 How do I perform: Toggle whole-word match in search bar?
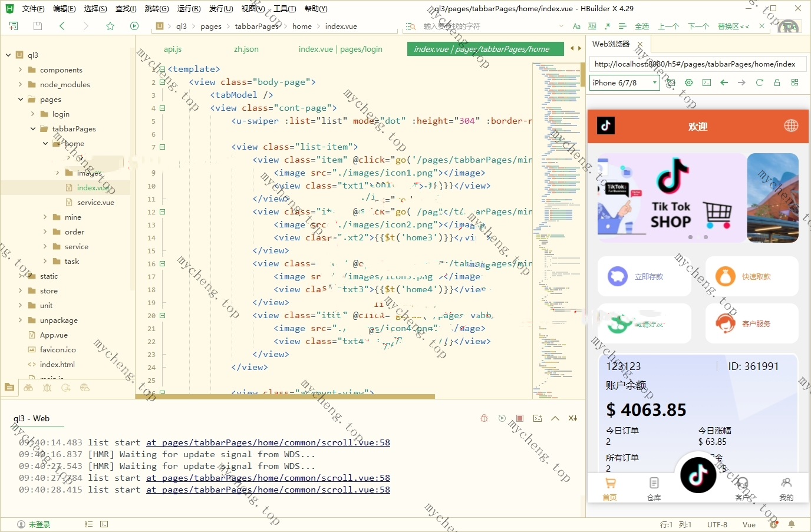click(592, 26)
